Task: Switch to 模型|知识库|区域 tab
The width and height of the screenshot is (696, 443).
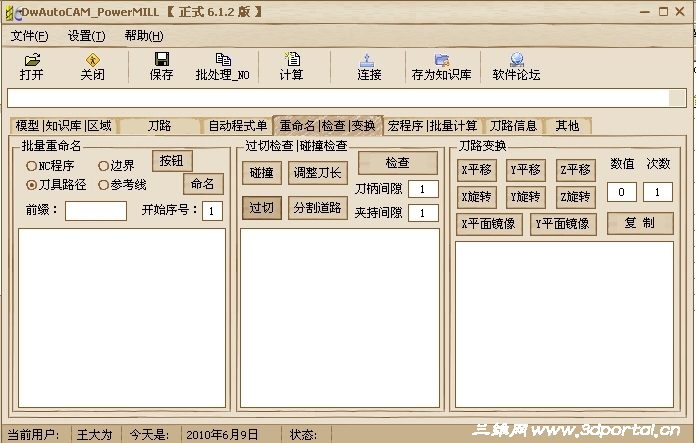Action: click(x=63, y=126)
